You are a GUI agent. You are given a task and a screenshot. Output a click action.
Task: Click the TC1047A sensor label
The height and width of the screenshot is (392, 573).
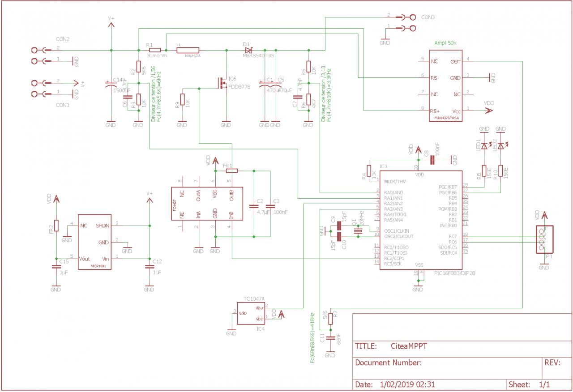point(254,298)
